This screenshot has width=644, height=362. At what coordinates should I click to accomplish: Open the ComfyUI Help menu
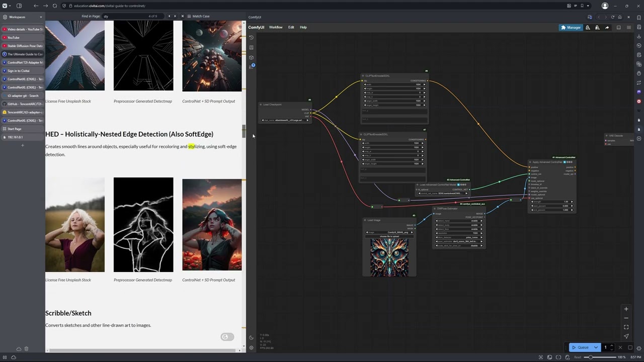point(303,27)
